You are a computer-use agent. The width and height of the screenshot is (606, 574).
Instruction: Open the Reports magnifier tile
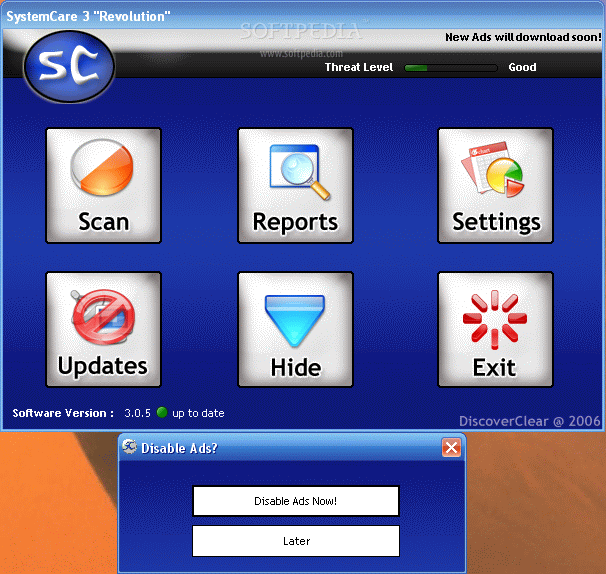(295, 186)
